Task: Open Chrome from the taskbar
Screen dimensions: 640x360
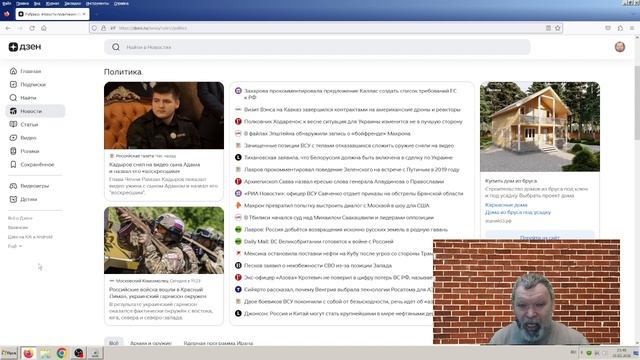Action: click(62, 353)
